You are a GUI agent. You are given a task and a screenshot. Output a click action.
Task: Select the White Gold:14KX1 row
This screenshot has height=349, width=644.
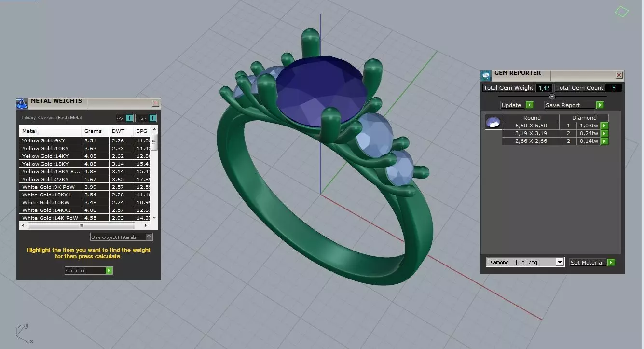85,210
